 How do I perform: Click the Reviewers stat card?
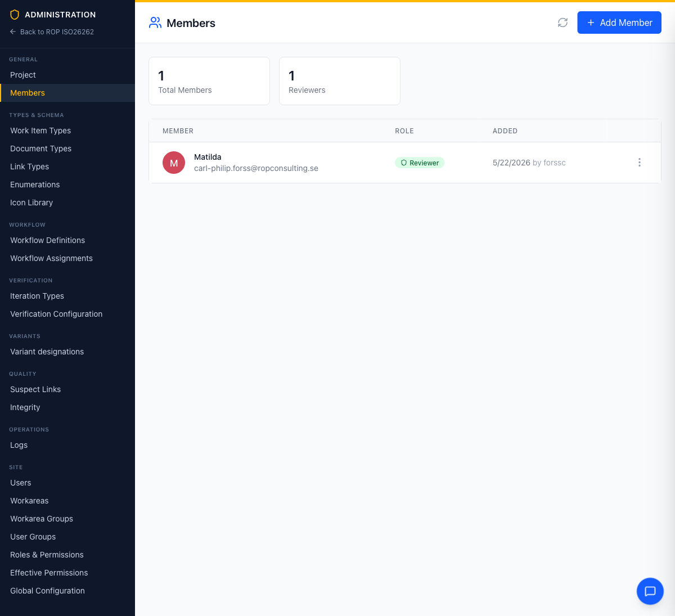coord(340,81)
